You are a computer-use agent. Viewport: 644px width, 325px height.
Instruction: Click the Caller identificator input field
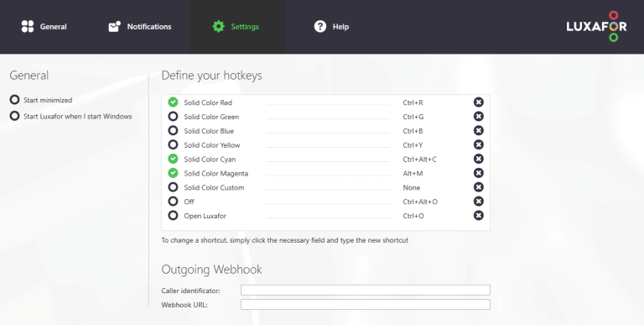(366, 290)
